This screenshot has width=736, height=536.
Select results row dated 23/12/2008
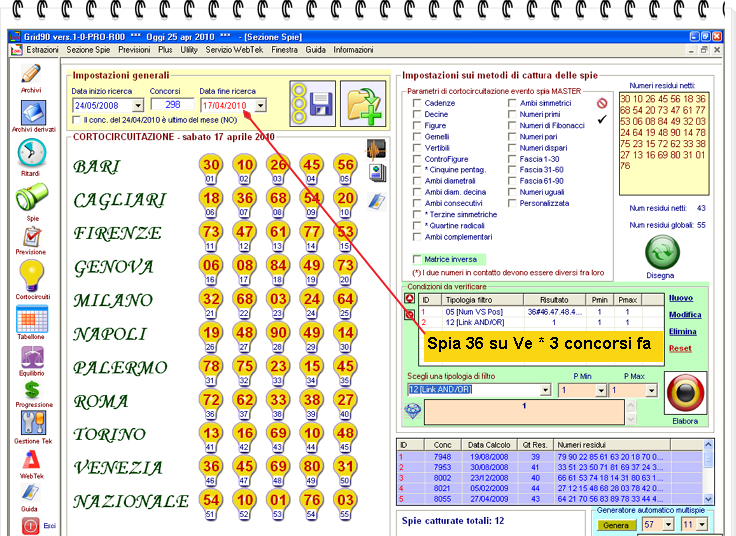tap(550, 478)
